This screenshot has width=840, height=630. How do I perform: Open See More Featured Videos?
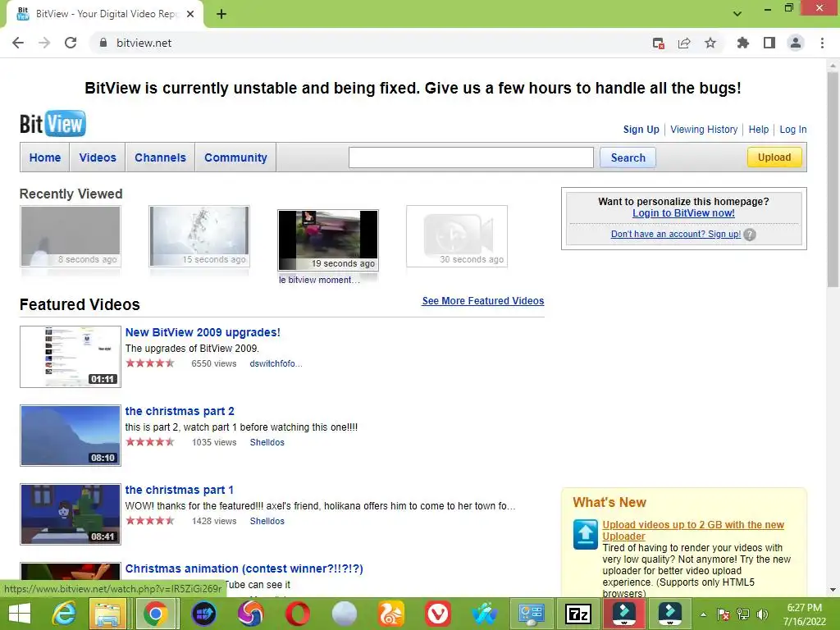[482, 301]
